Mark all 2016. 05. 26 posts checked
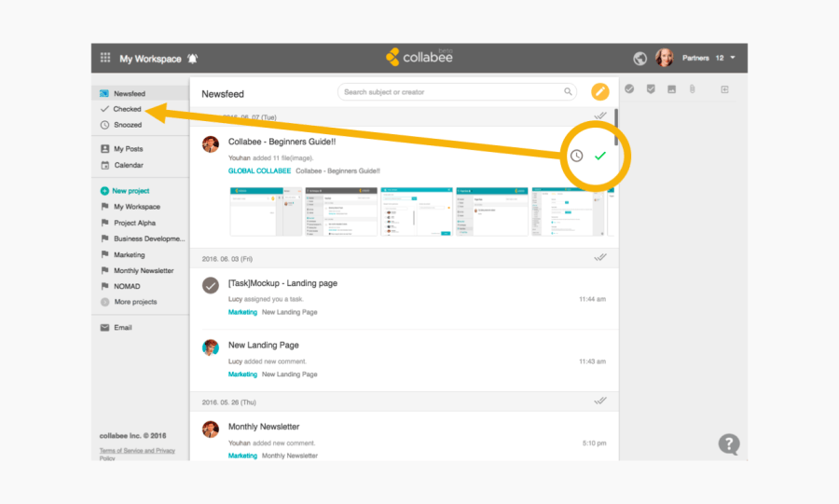This screenshot has height=504, width=839. (600, 401)
